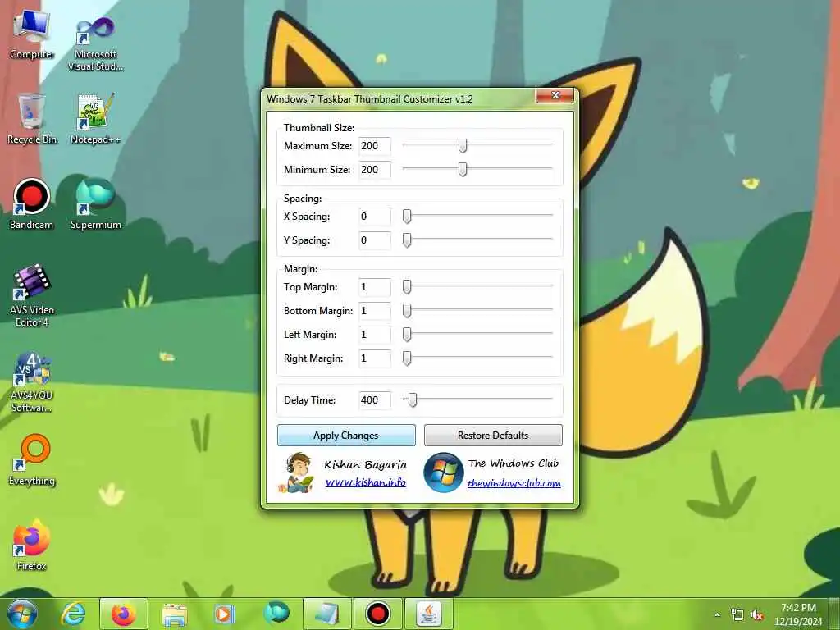Select the Firefox desktop shortcut
Image resolution: width=840 pixels, height=630 pixels.
click(x=32, y=546)
